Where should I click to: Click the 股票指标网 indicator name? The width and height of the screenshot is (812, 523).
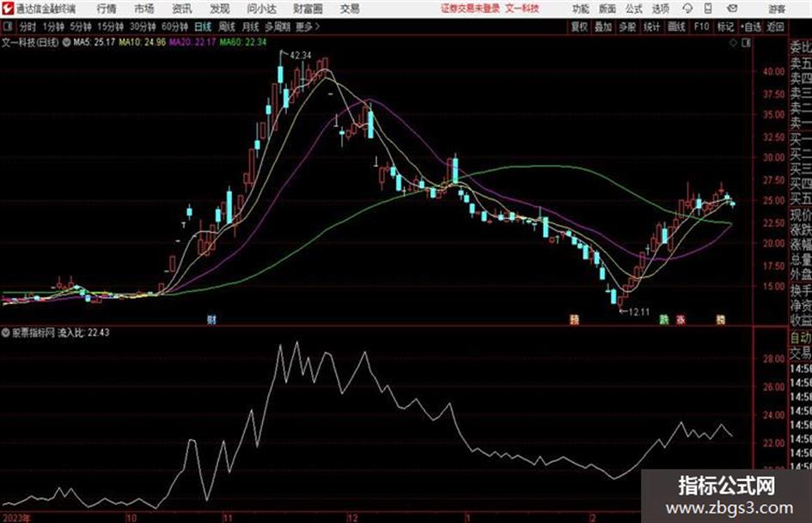pyautogui.click(x=34, y=332)
